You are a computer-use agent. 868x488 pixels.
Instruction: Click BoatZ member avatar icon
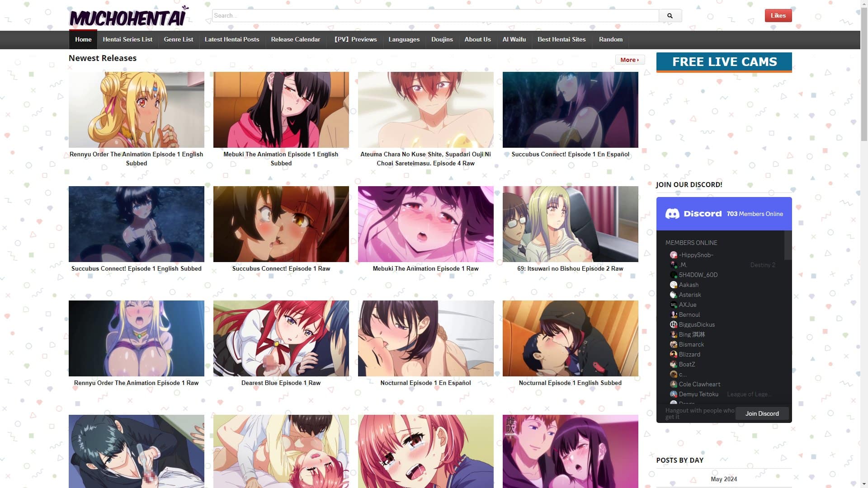[x=674, y=364]
